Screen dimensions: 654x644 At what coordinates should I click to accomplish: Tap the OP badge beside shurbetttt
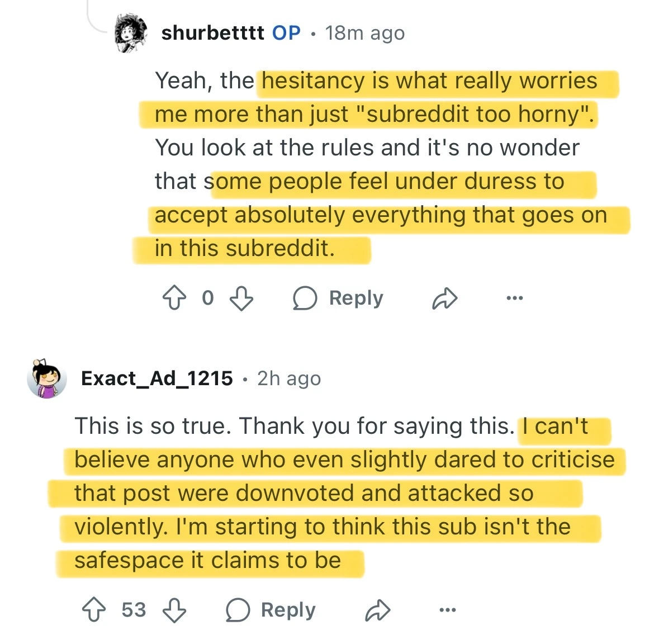[286, 34]
